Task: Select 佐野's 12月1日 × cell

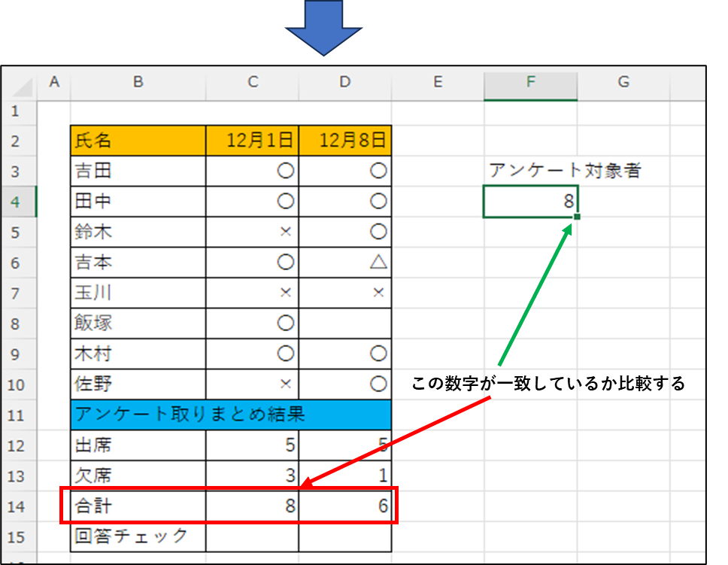Action: click(x=252, y=384)
